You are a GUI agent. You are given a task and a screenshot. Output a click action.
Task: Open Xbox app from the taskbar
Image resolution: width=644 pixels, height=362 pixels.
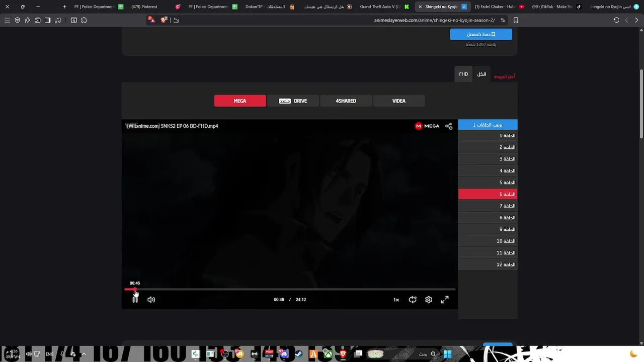pos(328,354)
